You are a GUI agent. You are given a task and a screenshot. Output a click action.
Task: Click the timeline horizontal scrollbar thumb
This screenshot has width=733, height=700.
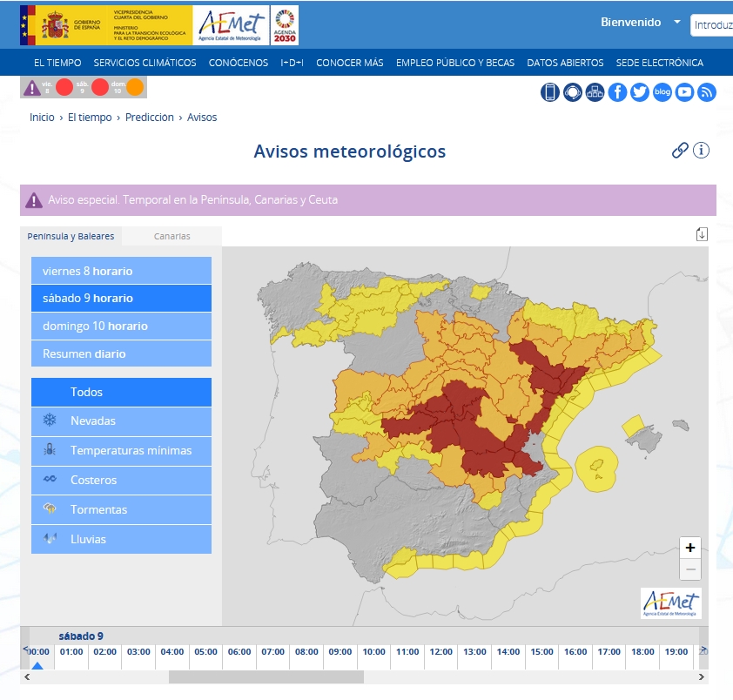tap(266, 676)
